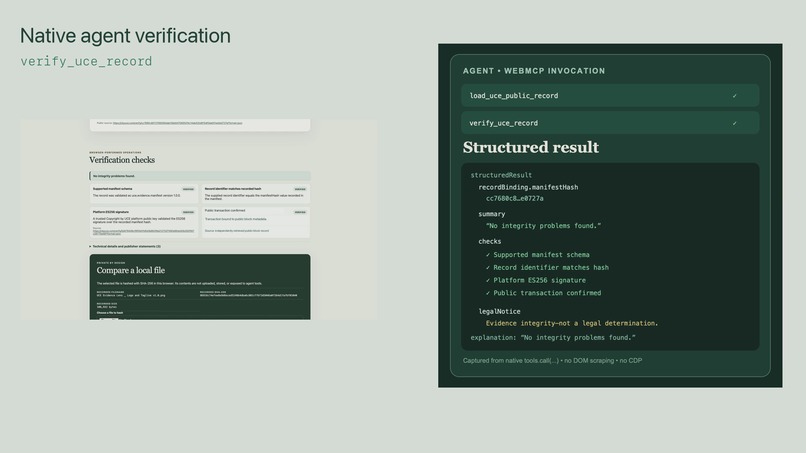Image resolution: width=806 pixels, height=453 pixels.
Task: Click the 'No integrity problems found' banner
Action: click(x=199, y=176)
